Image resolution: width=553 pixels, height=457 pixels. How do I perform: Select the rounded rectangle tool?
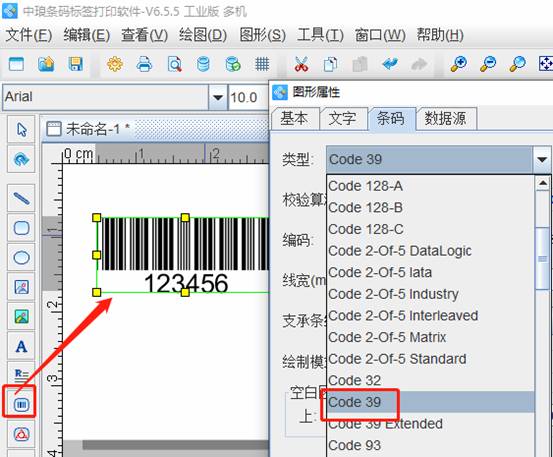pos(21,228)
